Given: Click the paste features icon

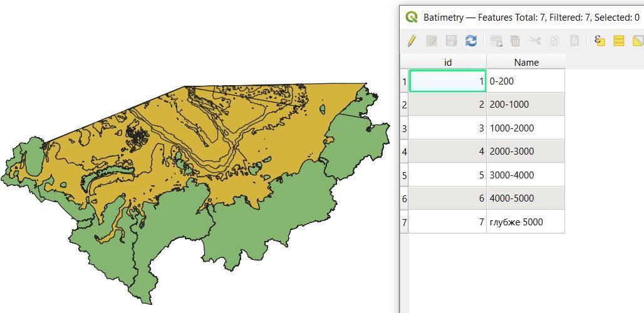Looking at the screenshot, I should pyautogui.click(x=574, y=41).
